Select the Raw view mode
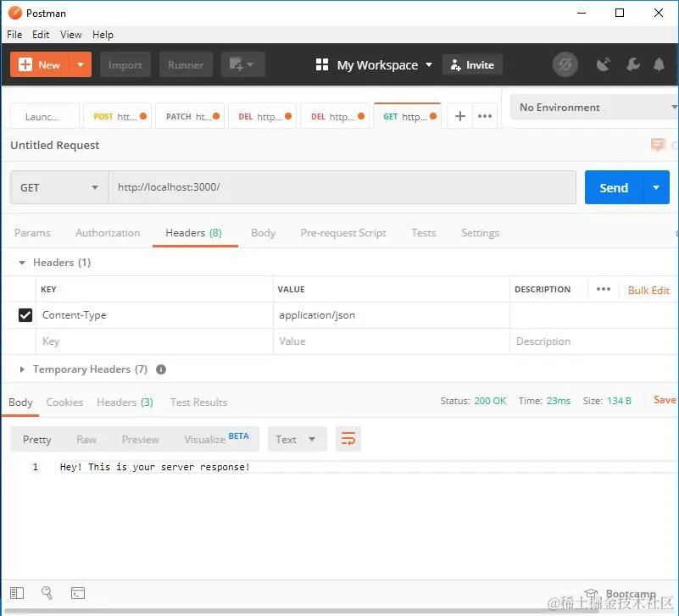 [x=86, y=440]
